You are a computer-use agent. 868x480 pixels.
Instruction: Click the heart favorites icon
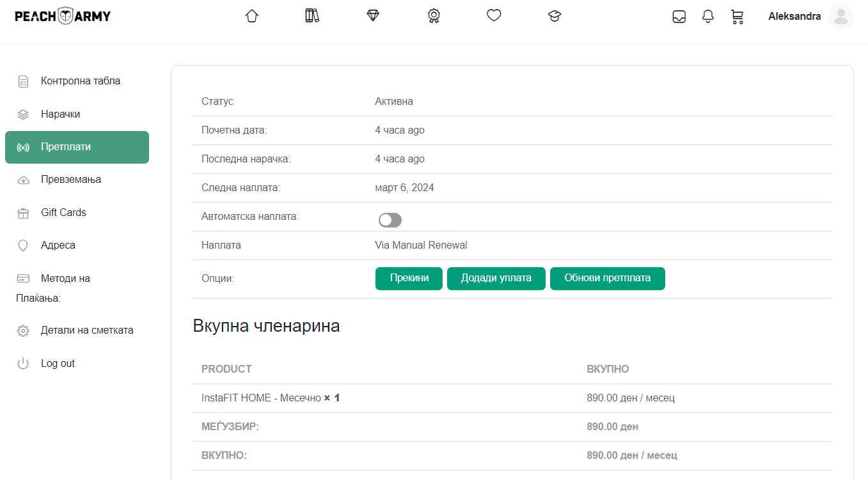click(494, 15)
